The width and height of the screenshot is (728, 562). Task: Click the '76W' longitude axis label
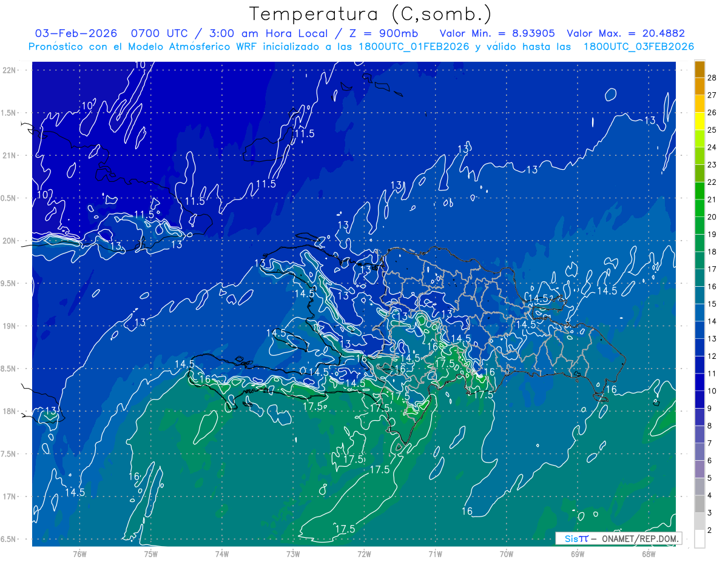[x=79, y=554]
